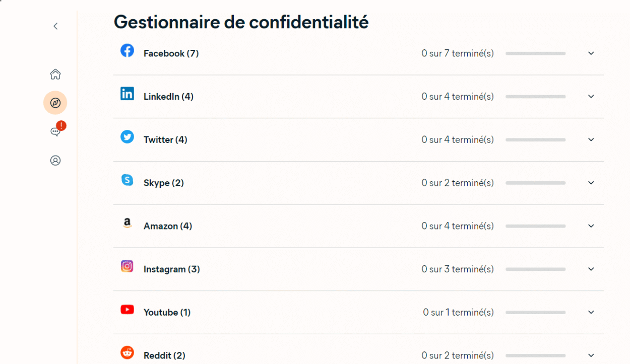630x364 pixels.
Task: Navigate to Home via sidebar
Action: pos(55,74)
